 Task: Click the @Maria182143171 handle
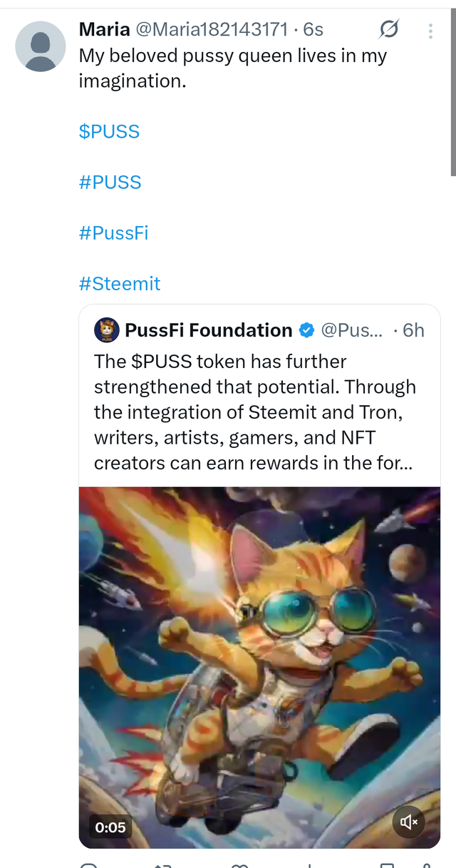pos(212,29)
